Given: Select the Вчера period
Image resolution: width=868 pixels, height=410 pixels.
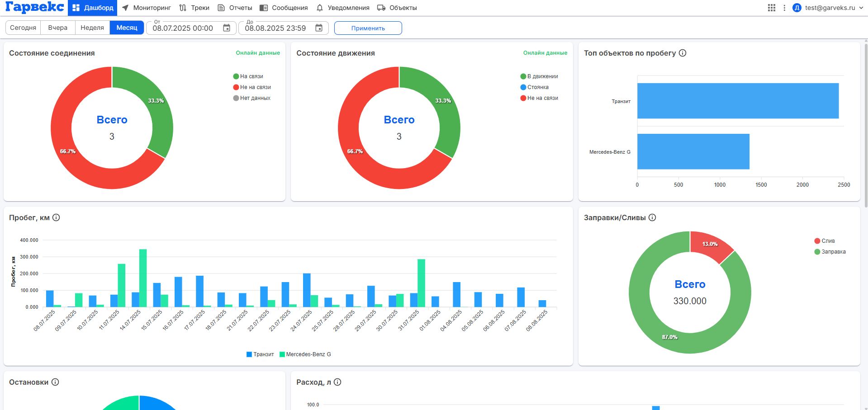Looking at the screenshot, I should click(x=58, y=28).
